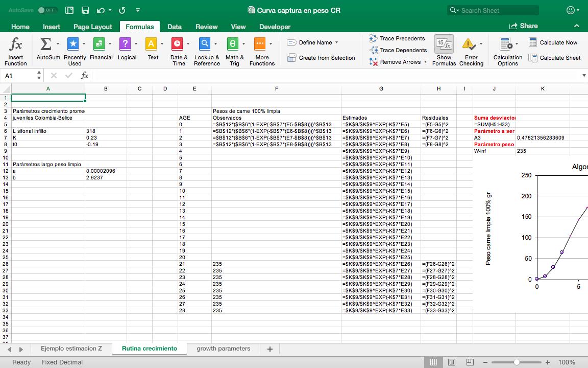Open the Review tab

[206, 27]
